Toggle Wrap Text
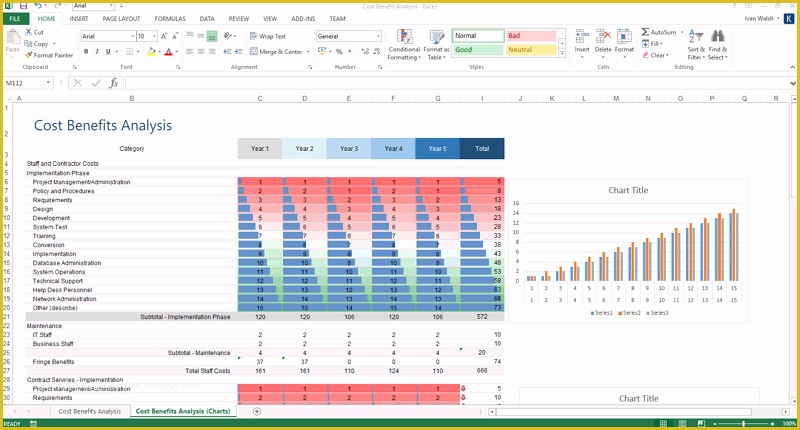The width and height of the screenshot is (800, 430). (268, 36)
